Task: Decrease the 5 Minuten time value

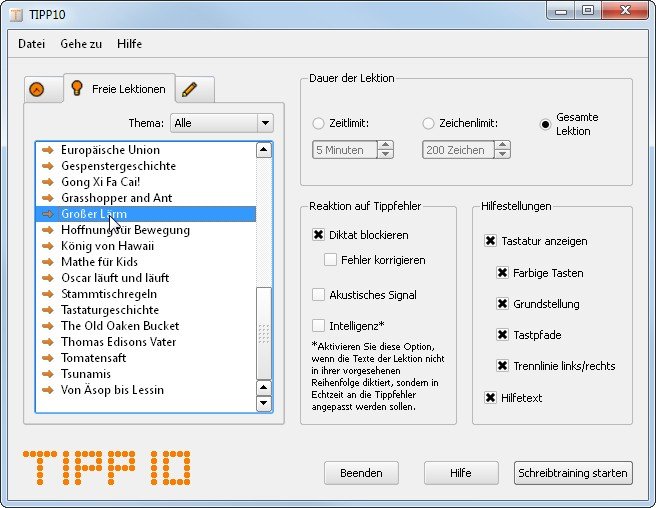Action: 385,154
